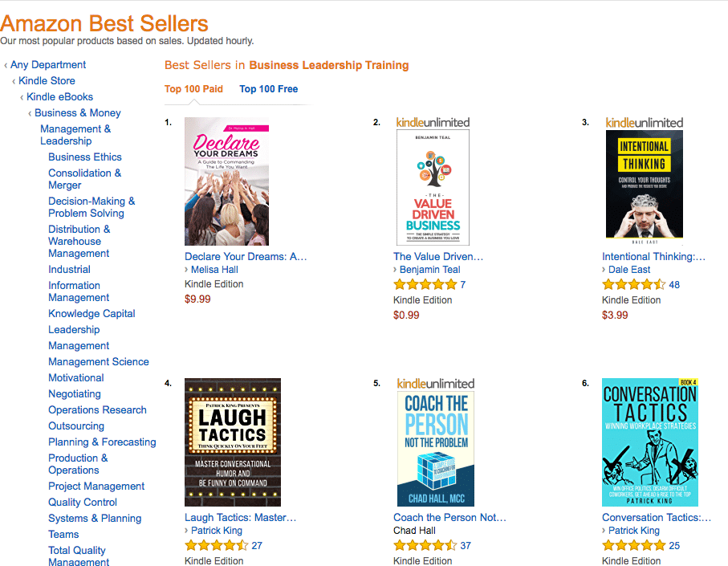Click the Patrick King author link under Conversation Tactics
The image size is (728, 566).
pos(634,530)
